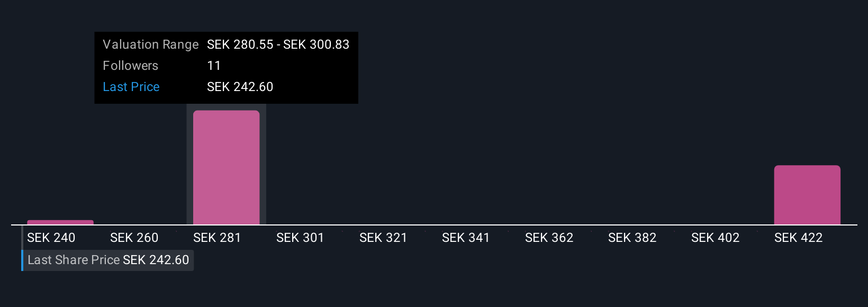
Task: Click the Last Share Price SEK 242.60 label
Action: coord(108,260)
